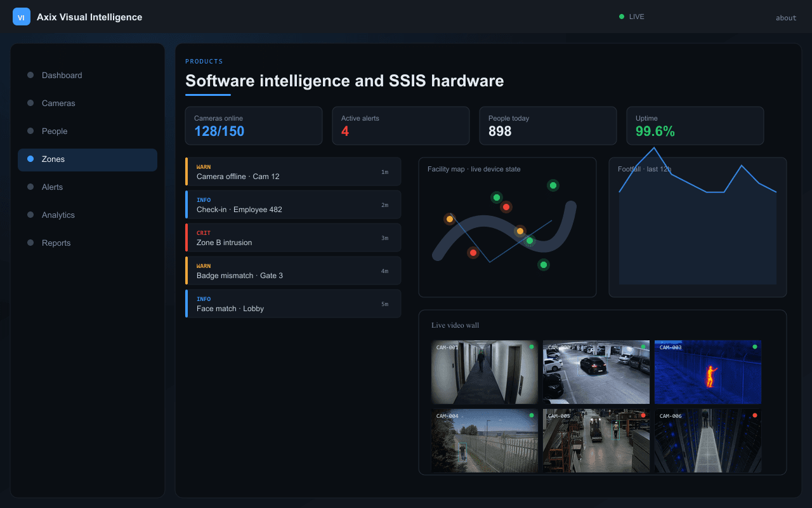Select the Zone B intrusion alert
812x508 pixels.
[293, 237]
